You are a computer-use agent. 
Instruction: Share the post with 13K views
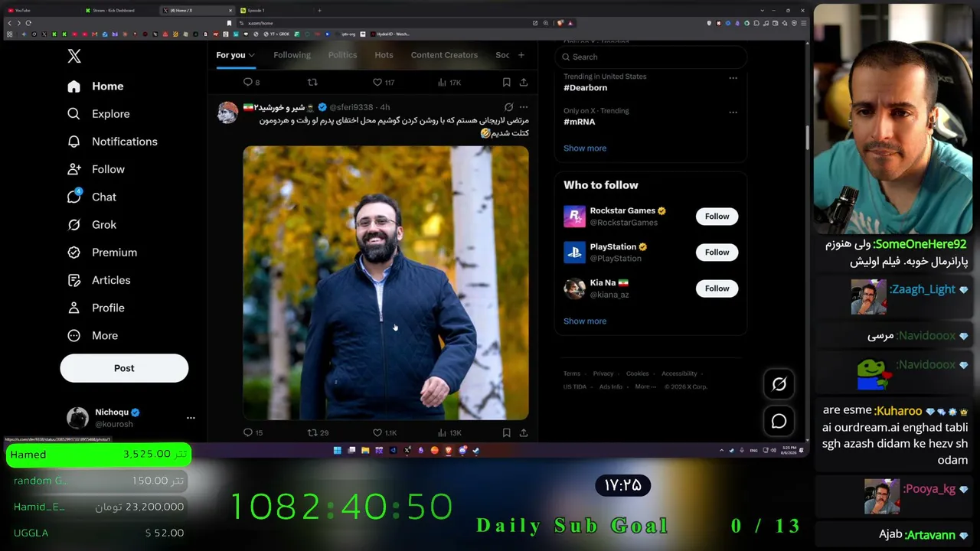click(x=524, y=432)
